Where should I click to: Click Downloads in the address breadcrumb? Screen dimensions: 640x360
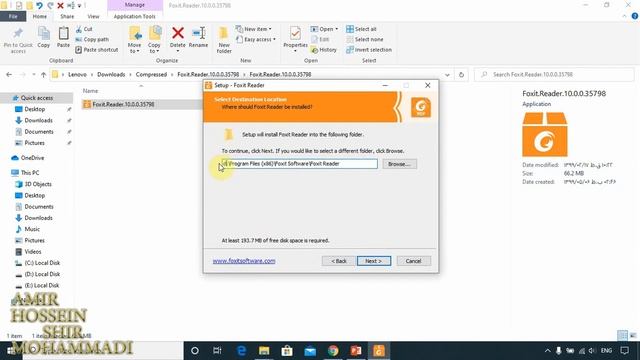(111, 75)
